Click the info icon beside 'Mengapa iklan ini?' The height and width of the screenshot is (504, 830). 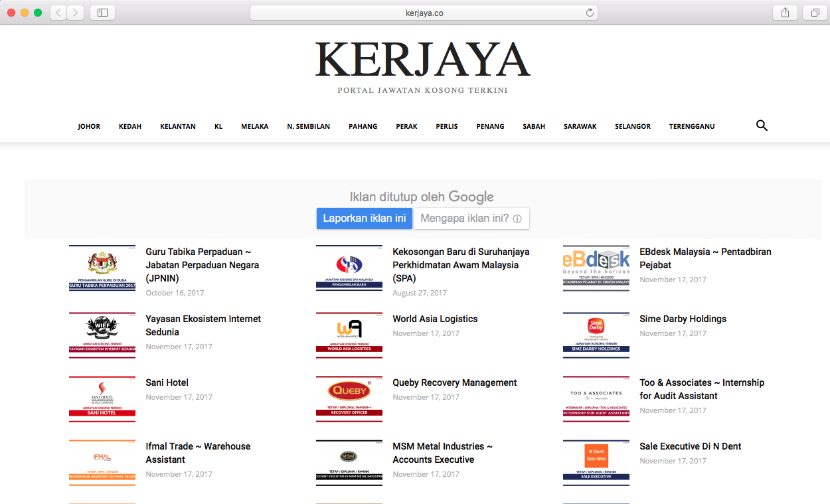pos(517,218)
